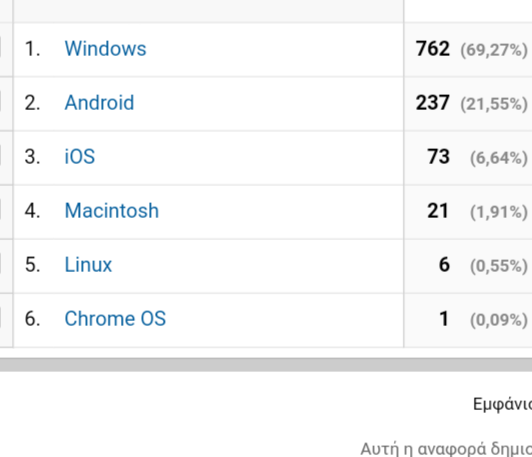Select the Linux operating system link
The width and height of the screenshot is (532, 457).
point(88,265)
